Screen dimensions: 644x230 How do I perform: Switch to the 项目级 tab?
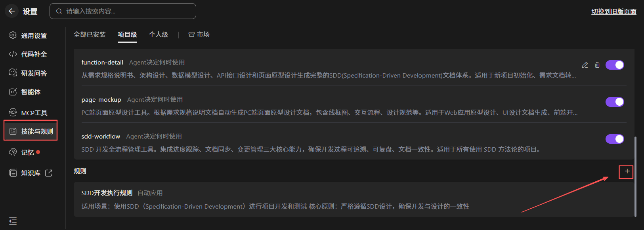[x=127, y=35]
